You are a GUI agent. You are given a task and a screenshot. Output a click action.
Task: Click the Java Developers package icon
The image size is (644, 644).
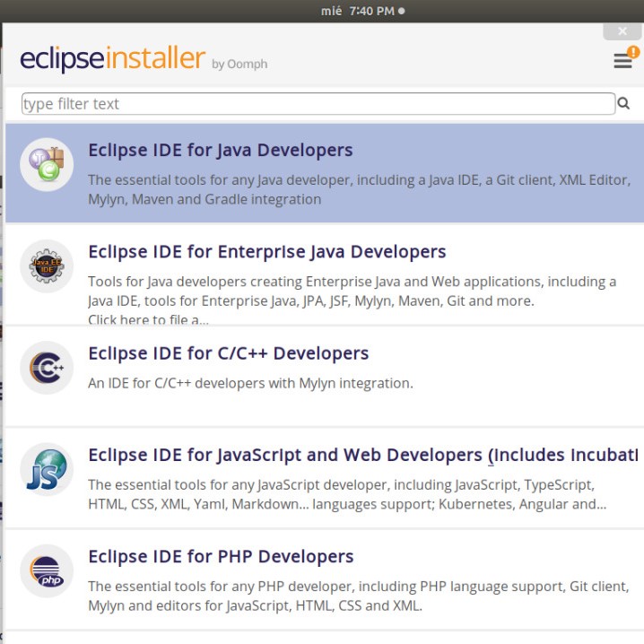point(47,165)
